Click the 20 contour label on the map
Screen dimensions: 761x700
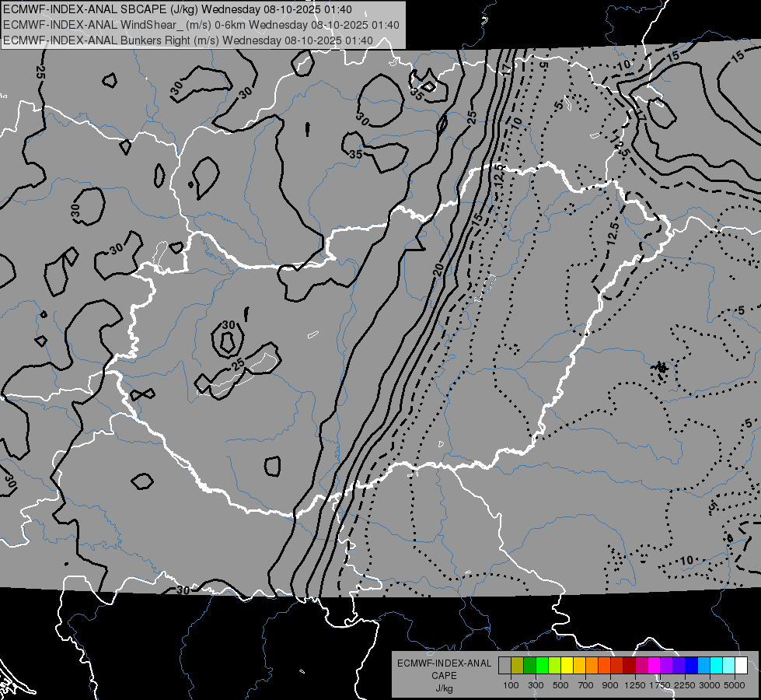pyautogui.click(x=438, y=270)
